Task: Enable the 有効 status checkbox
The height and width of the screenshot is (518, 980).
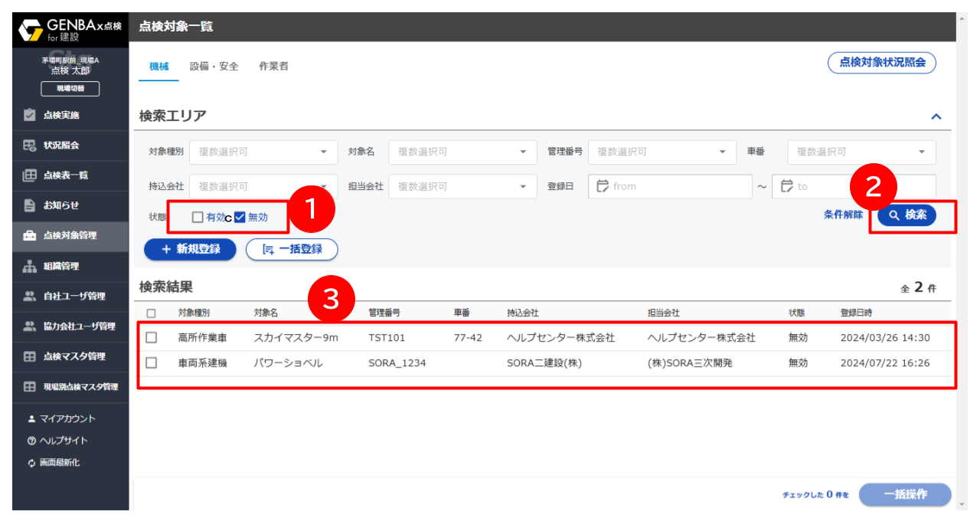Action: click(x=198, y=217)
